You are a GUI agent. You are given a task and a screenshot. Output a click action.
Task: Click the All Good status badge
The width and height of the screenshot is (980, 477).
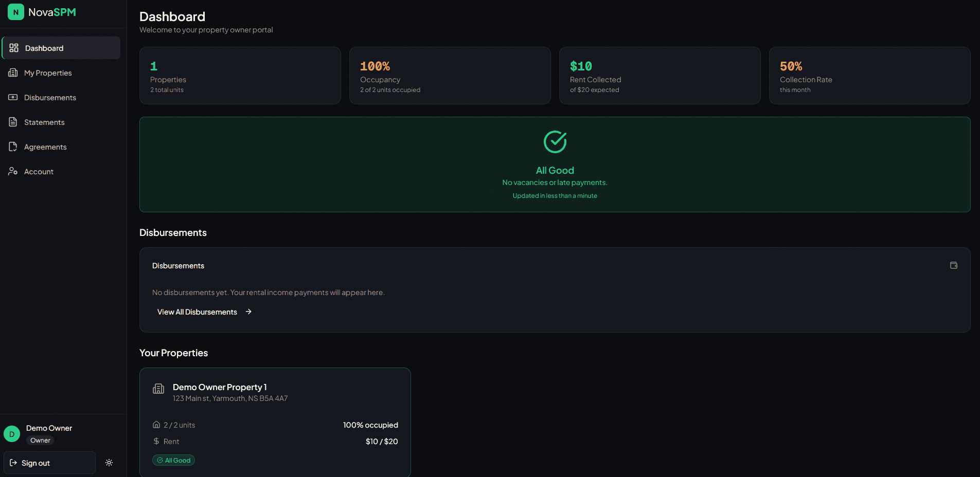click(173, 460)
